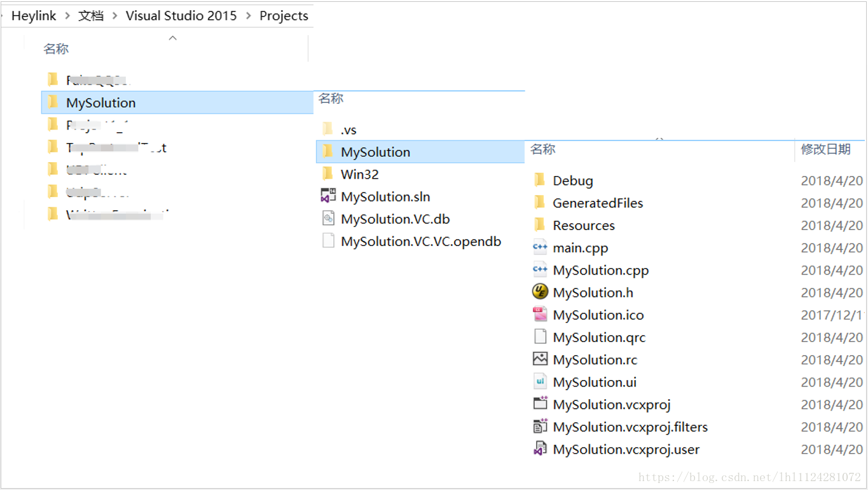Screen dimensions: 868x490
Task: Sort by 名称 column in the middle pane
Action: [331, 99]
